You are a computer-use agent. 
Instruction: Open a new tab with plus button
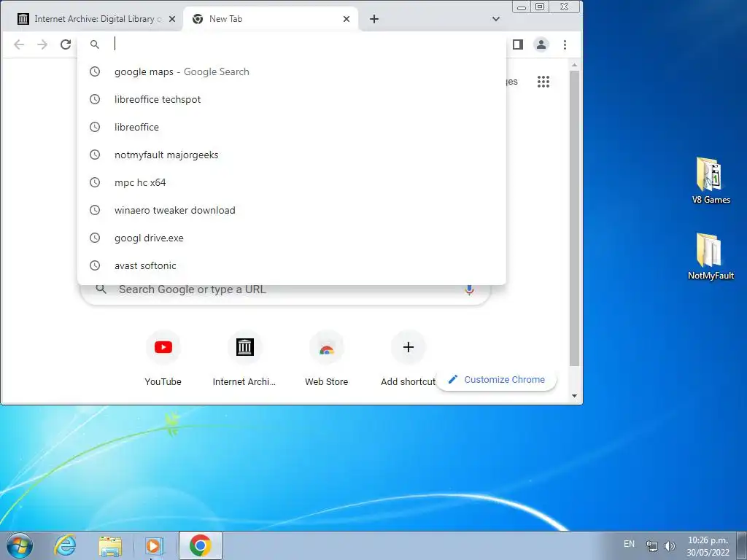coord(374,19)
